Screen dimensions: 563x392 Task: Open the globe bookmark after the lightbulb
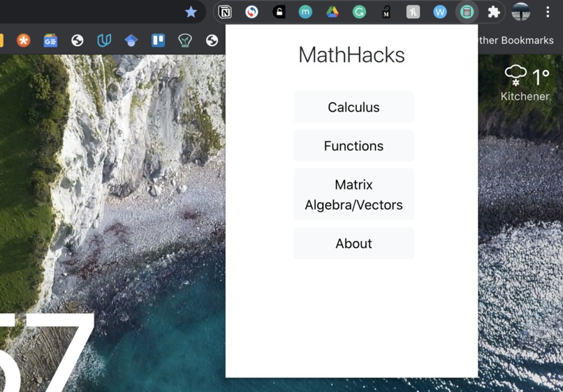(212, 41)
